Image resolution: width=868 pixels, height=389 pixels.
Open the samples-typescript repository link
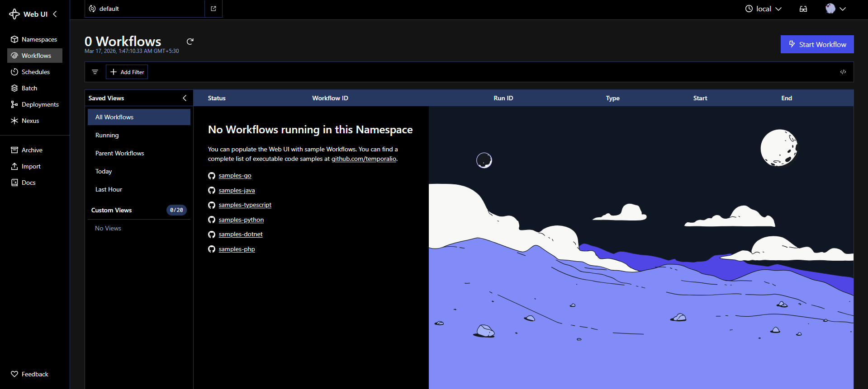245,205
